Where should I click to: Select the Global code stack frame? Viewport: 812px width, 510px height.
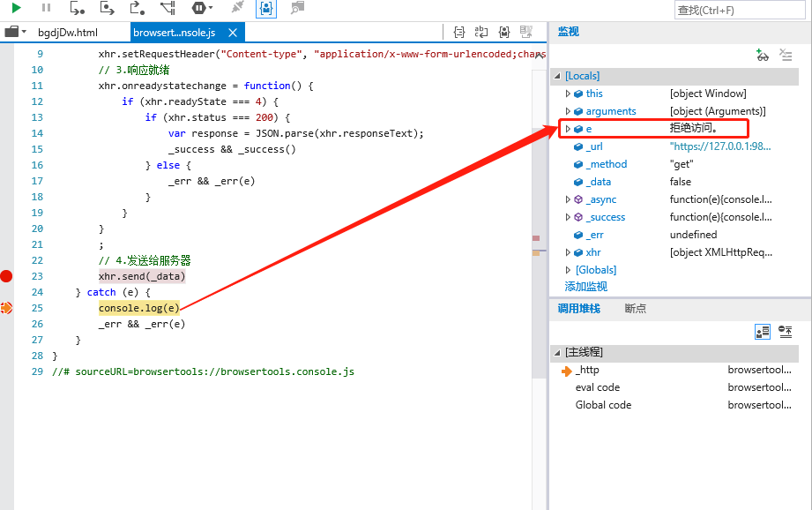(x=674, y=405)
